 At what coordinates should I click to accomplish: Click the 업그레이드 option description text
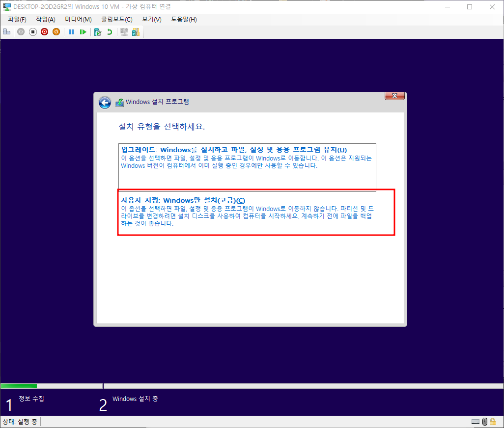[x=246, y=162]
